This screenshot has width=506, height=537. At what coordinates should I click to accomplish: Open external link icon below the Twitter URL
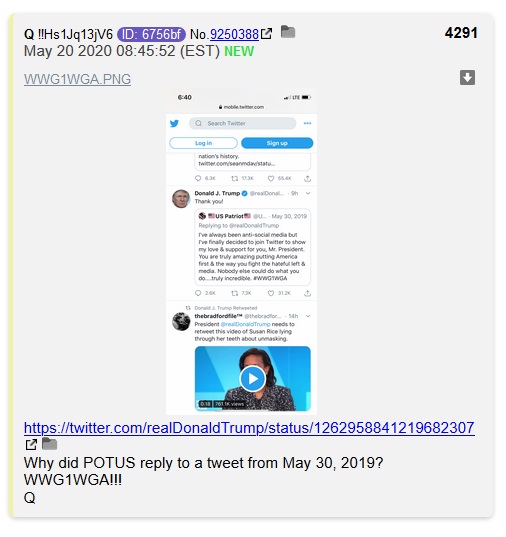tap(31, 445)
